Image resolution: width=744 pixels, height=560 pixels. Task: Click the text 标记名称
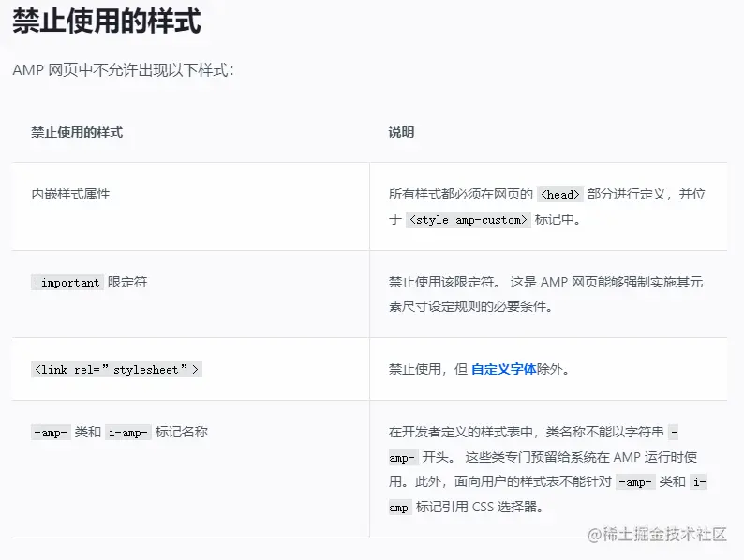[x=181, y=432]
